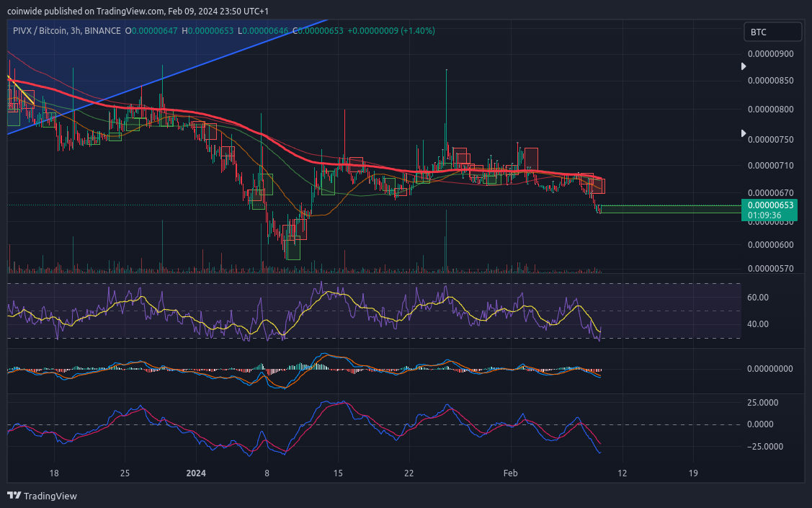Click the 0.0000 oscillator axis label
Viewport: 812px width, 508px height.
pos(760,424)
